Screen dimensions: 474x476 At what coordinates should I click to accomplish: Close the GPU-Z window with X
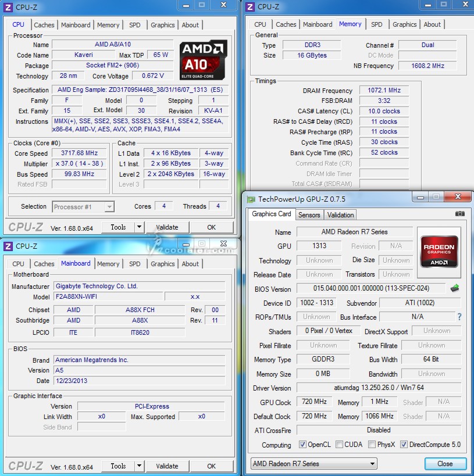(x=458, y=196)
